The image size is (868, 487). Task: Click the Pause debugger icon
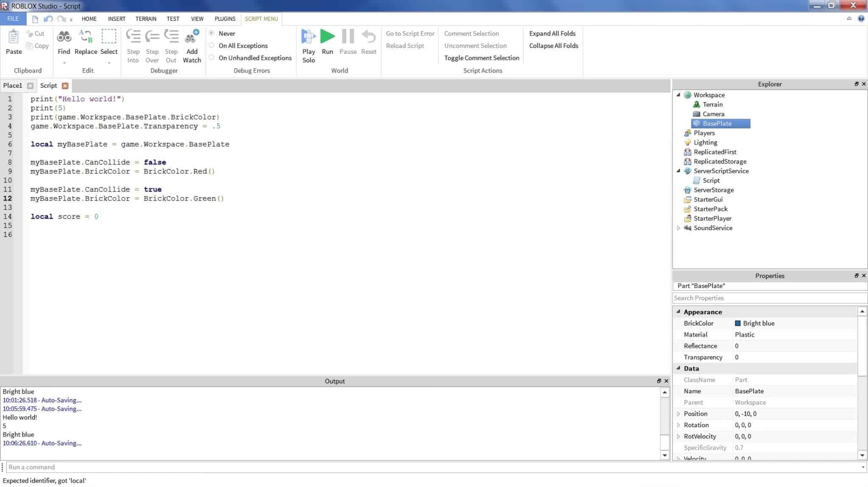coord(348,38)
